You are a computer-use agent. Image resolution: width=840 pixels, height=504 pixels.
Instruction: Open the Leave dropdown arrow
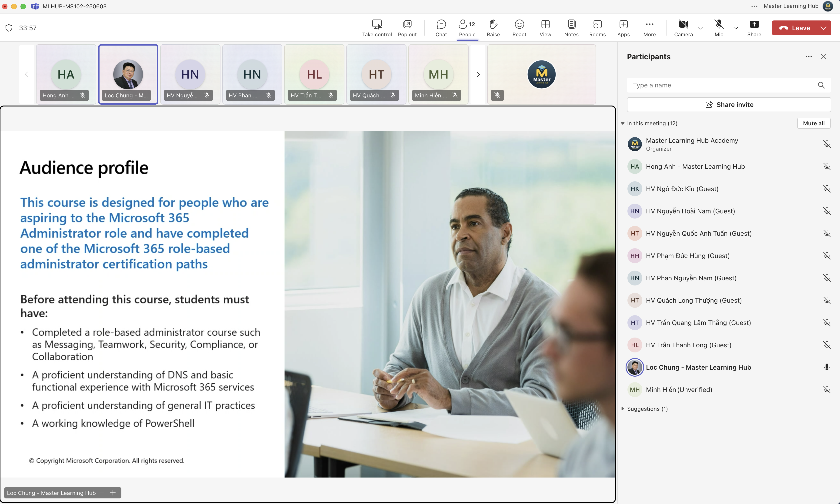click(823, 28)
